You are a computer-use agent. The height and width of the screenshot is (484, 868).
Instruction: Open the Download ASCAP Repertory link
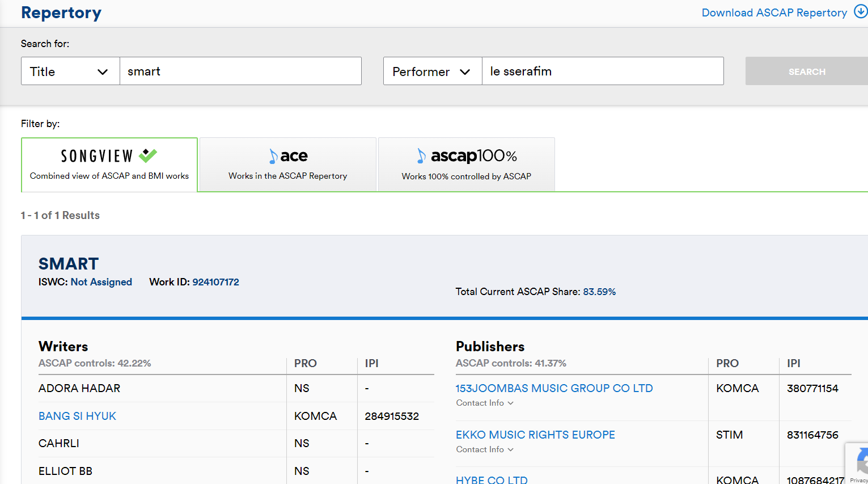774,12
